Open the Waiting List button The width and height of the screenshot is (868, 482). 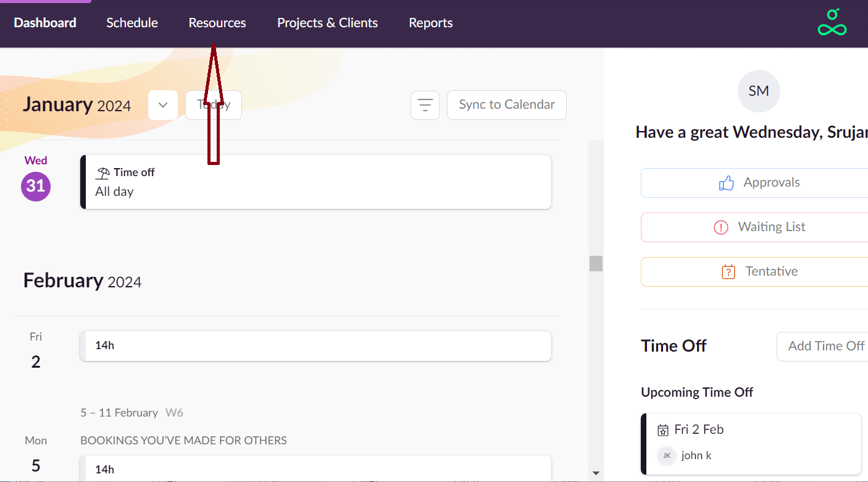pos(754,227)
